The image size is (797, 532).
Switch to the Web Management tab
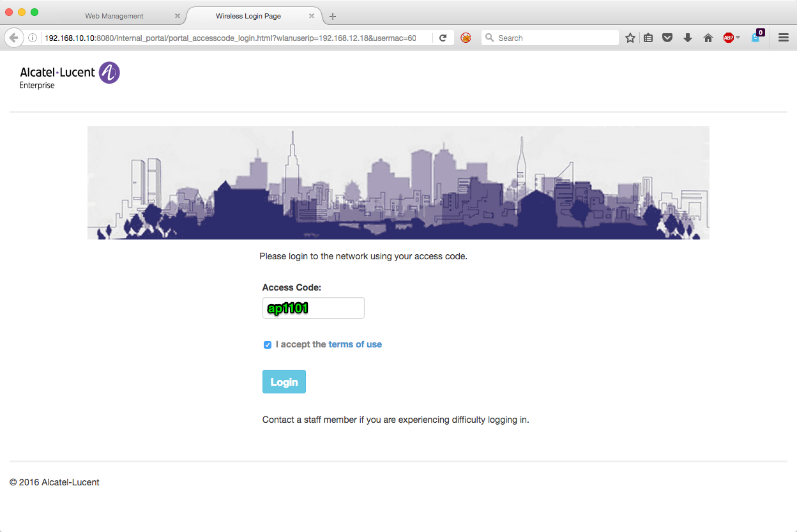coord(114,16)
